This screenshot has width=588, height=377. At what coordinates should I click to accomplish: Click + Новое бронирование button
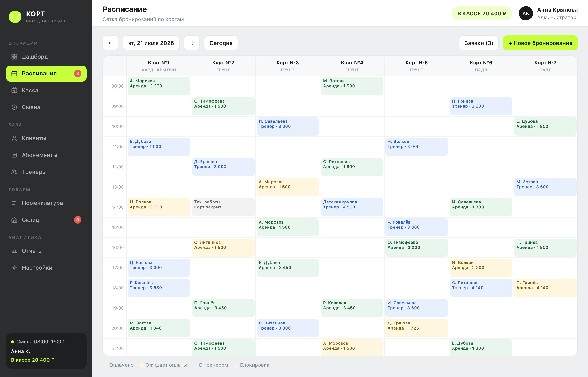pyautogui.click(x=540, y=43)
